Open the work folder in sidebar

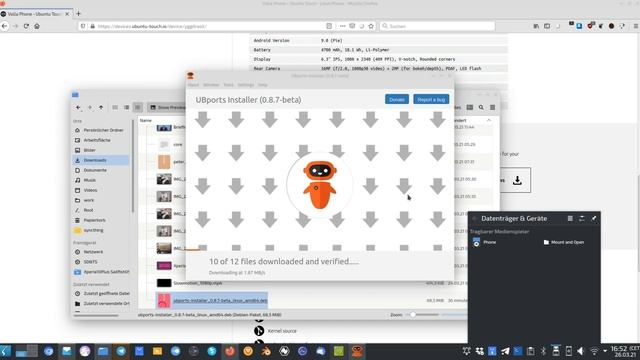(101, 200)
